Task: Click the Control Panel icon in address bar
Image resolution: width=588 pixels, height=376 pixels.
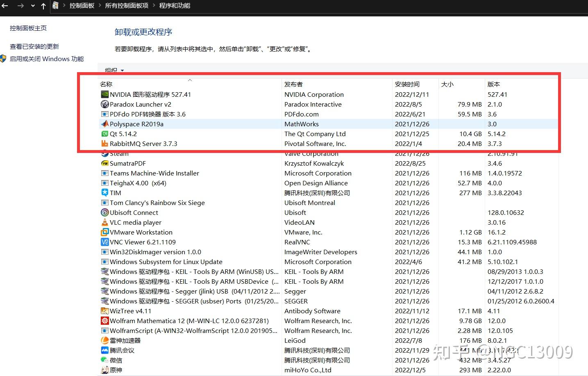Action: pos(55,5)
